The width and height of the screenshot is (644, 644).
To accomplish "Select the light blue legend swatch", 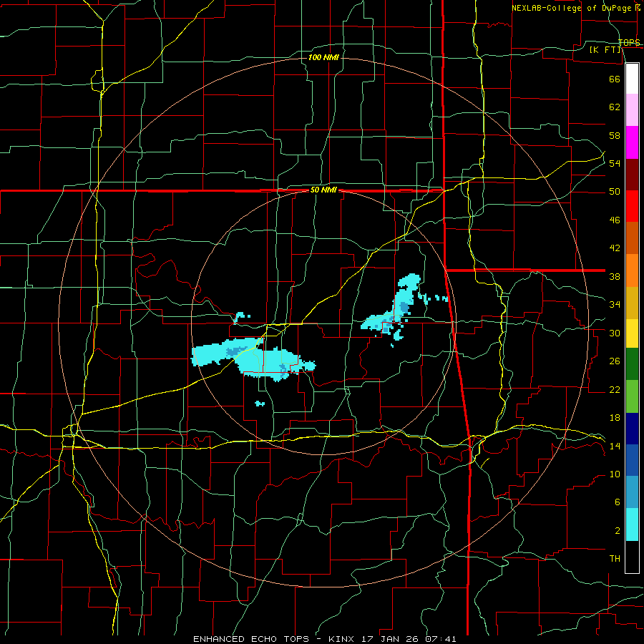I will click(632, 492).
